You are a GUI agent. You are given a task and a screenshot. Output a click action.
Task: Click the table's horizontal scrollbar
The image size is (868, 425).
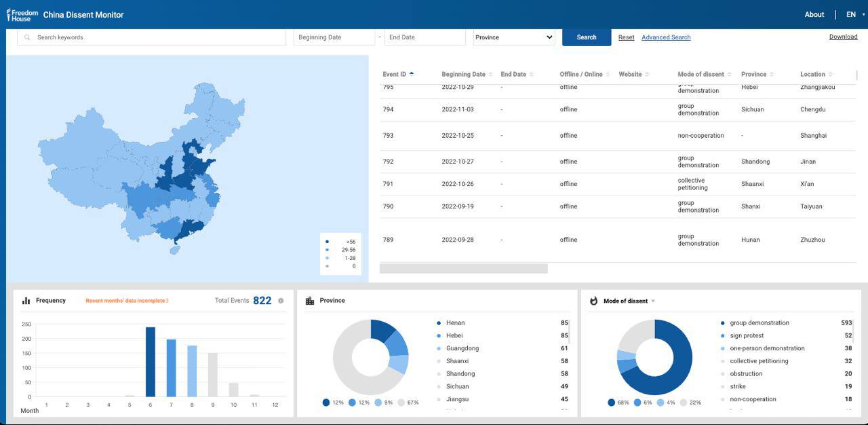click(x=463, y=269)
